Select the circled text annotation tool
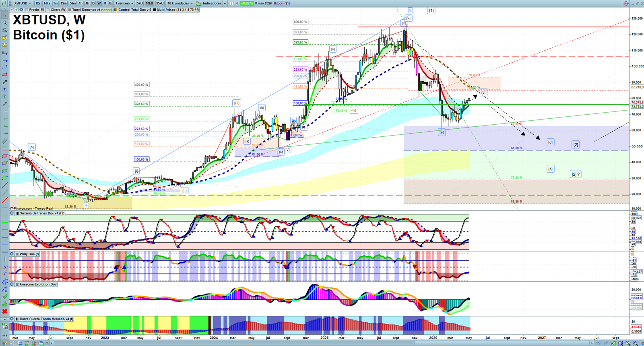Screen dimensions: 644x346 tap(4, 97)
